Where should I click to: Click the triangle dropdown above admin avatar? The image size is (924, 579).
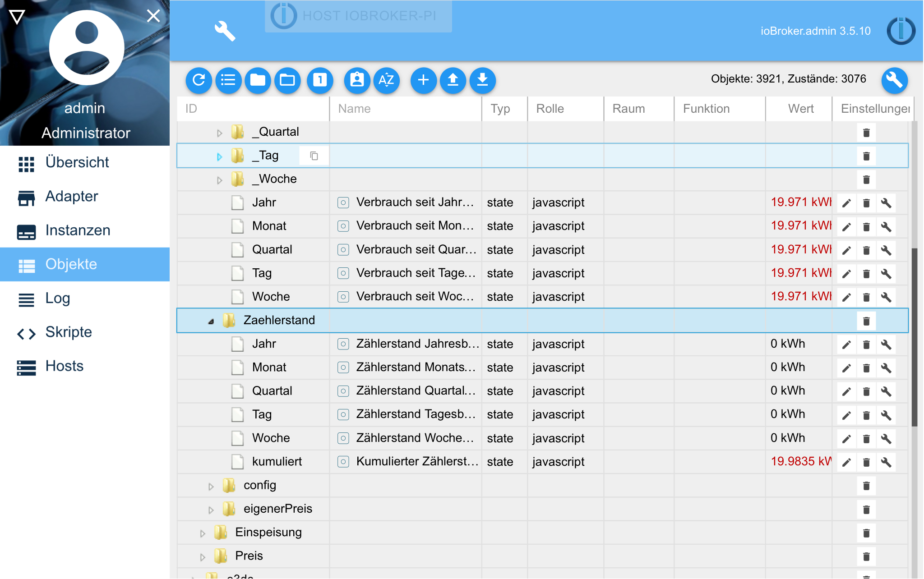(17, 17)
